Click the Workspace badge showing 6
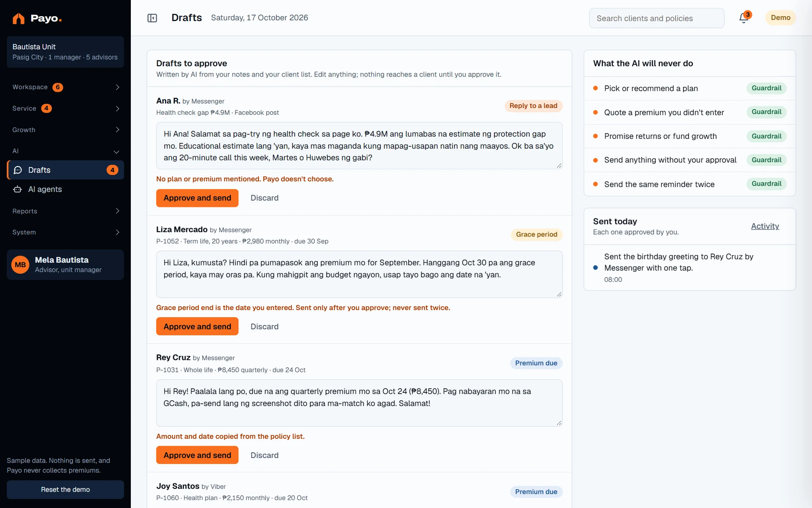The width and height of the screenshot is (812, 508). pos(58,87)
